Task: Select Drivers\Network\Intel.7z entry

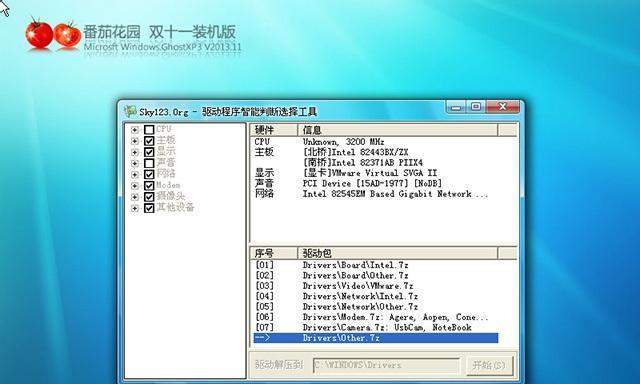Action: pyautogui.click(x=376, y=296)
